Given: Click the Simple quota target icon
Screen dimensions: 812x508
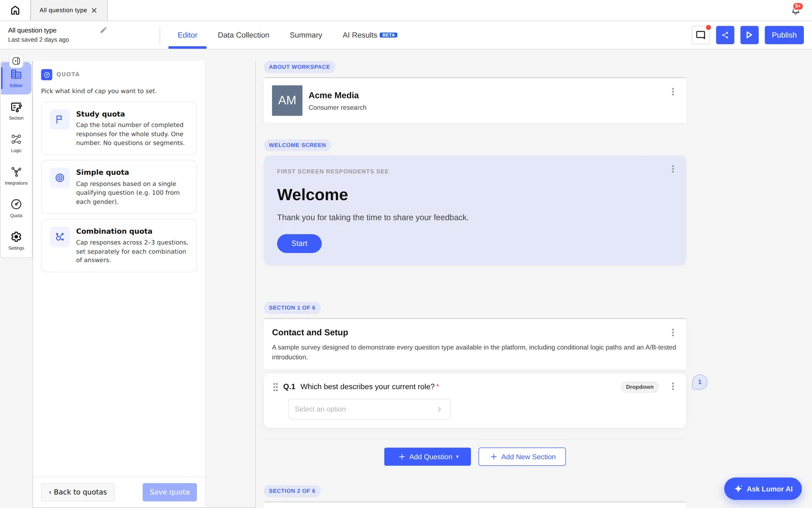Looking at the screenshot, I should pos(60,178).
